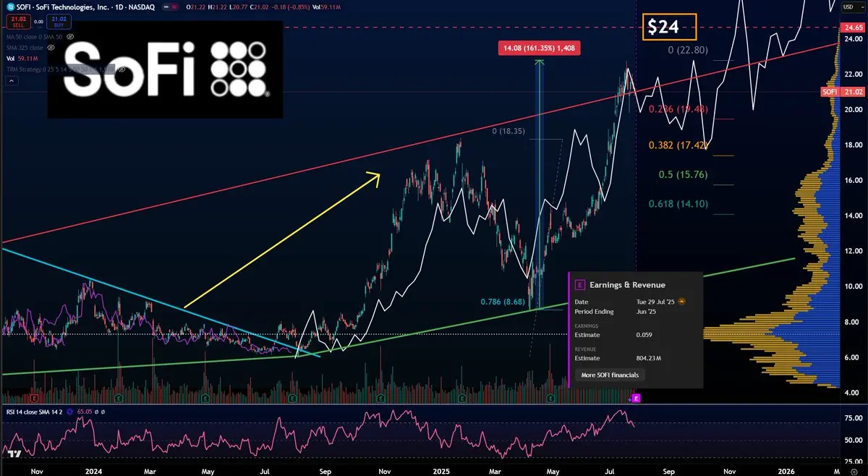The image size is (868, 476).
Task: Click the 16.00 price on the scale
Action: point(854,180)
